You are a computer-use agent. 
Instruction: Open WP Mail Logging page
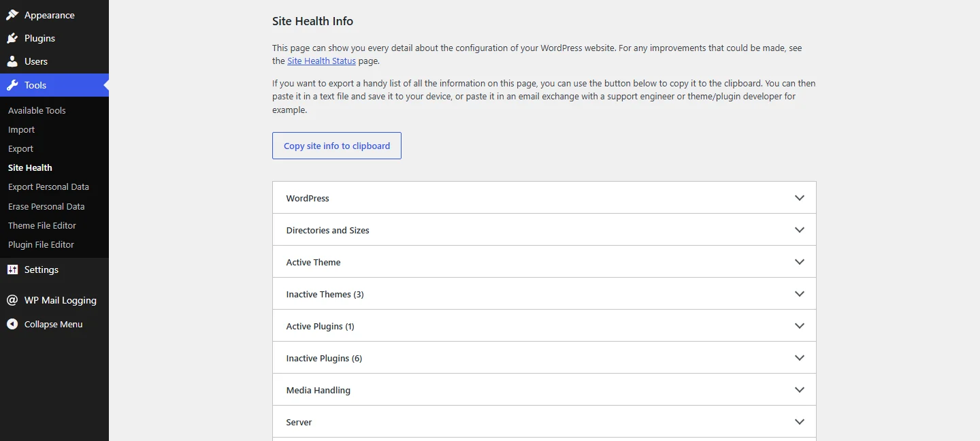click(54, 300)
